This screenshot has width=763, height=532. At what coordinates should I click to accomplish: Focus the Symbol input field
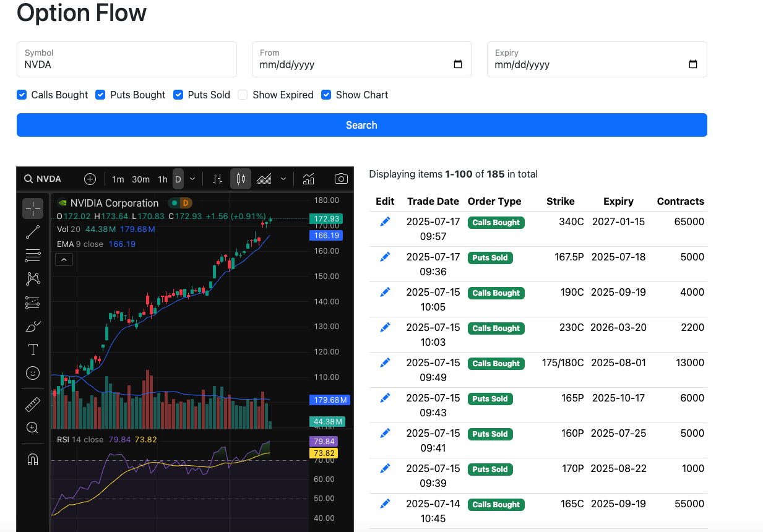coord(127,59)
